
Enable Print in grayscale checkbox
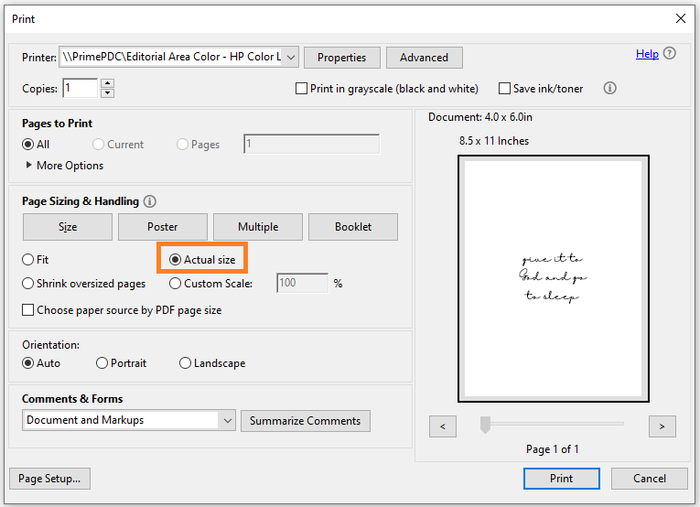click(x=302, y=89)
